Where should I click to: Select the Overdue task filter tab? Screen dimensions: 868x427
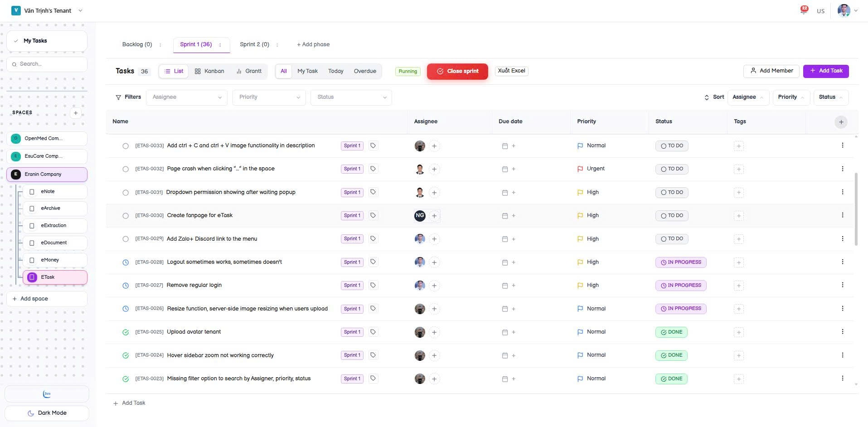(x=365, y=71)
